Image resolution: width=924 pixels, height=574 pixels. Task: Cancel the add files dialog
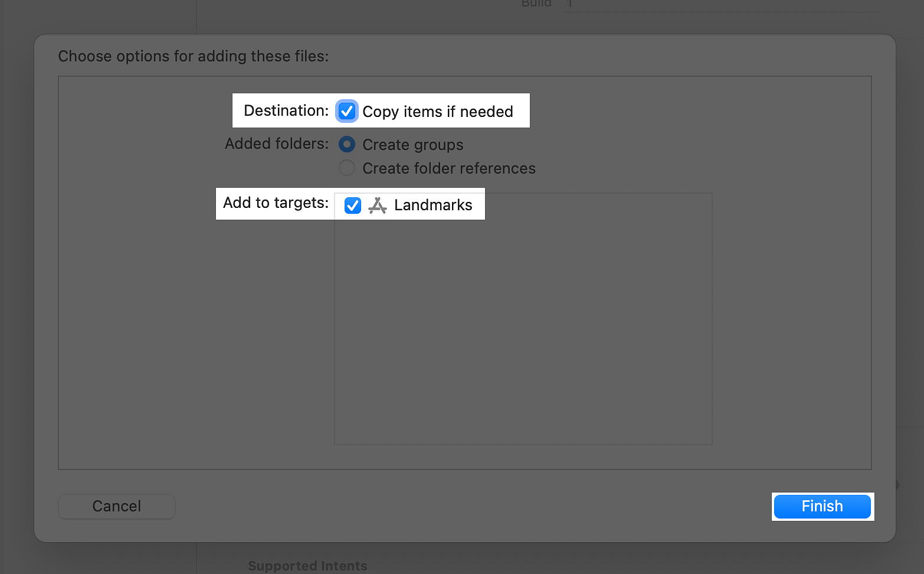click(117, 506)
